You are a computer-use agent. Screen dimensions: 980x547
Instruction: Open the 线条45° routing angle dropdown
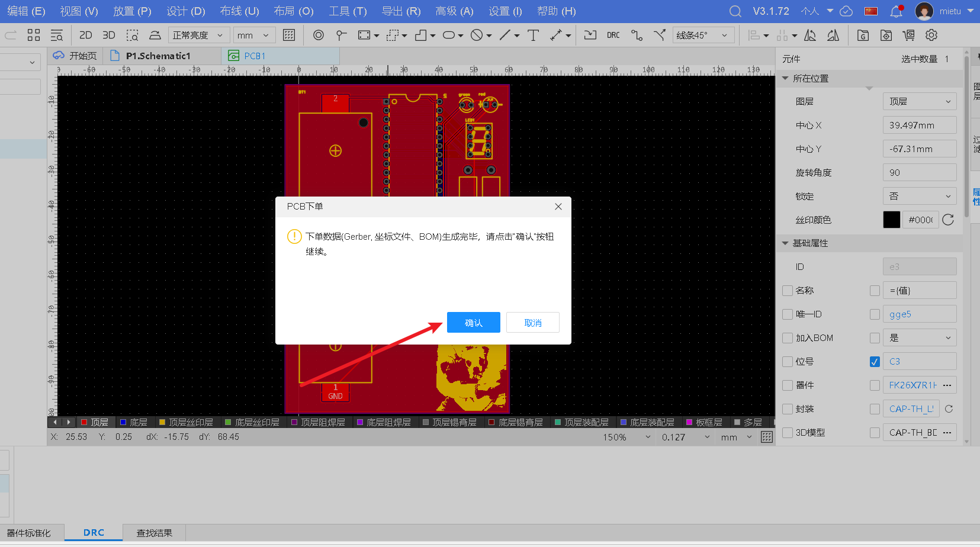coord(703,35)
